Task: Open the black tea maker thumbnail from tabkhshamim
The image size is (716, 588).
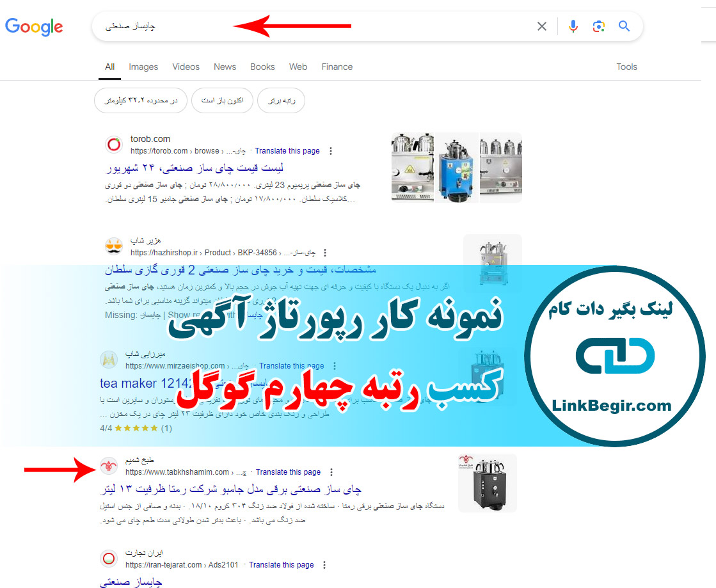Action: coord(487,483)
